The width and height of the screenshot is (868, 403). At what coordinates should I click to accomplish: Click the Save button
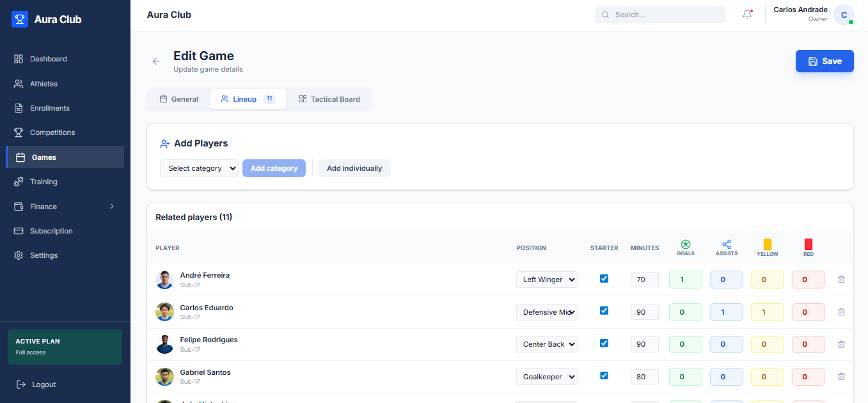[825, 61]
